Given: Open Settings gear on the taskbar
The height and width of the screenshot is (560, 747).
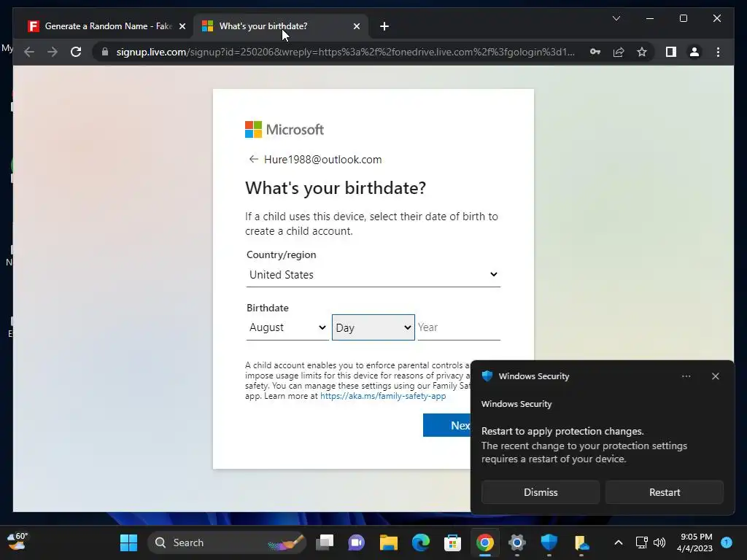Looking at the screenshot, I should pos(517,542).
